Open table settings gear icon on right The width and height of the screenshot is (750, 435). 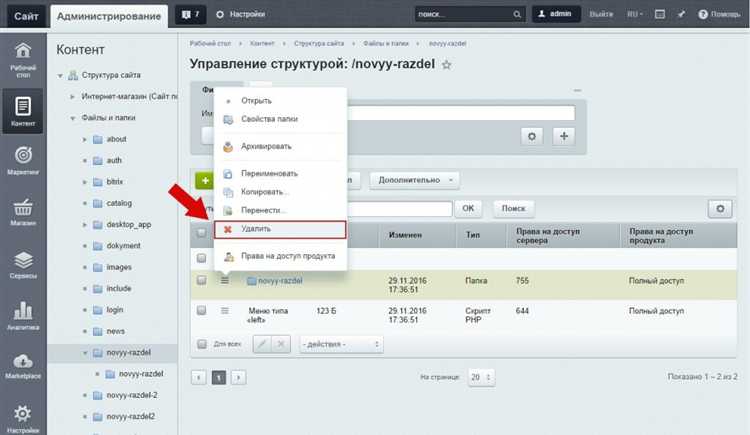[x=718, y=208]
